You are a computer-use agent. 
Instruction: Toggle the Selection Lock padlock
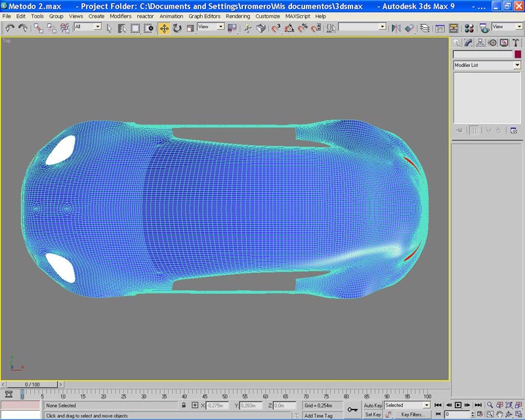[184, 406]
